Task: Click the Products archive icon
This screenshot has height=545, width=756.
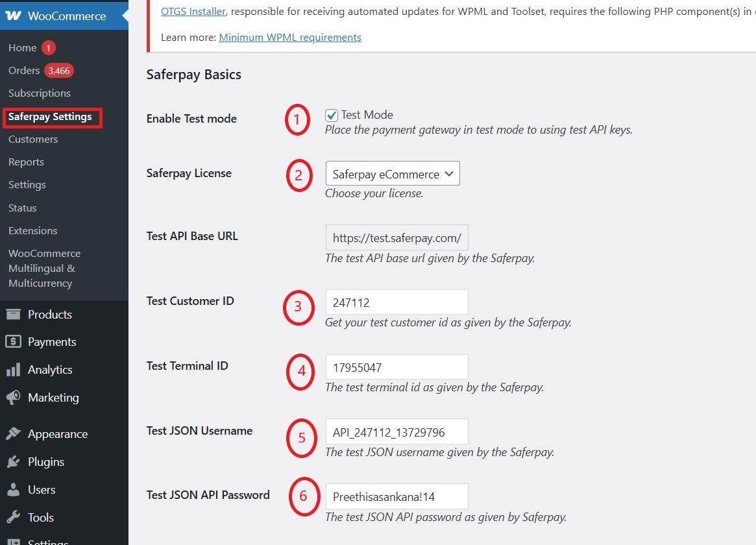Action: 13,315
